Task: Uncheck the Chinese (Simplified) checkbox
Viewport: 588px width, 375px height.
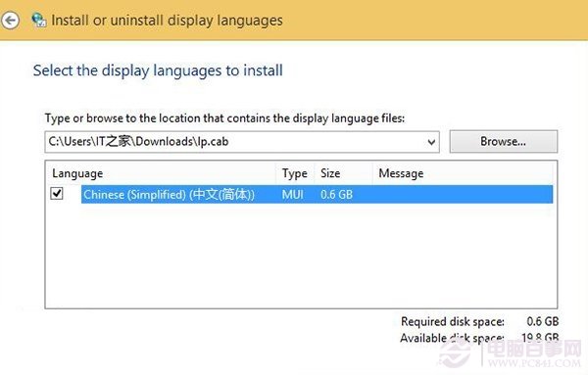Action: pyautogui.click(x=57, y=194)
